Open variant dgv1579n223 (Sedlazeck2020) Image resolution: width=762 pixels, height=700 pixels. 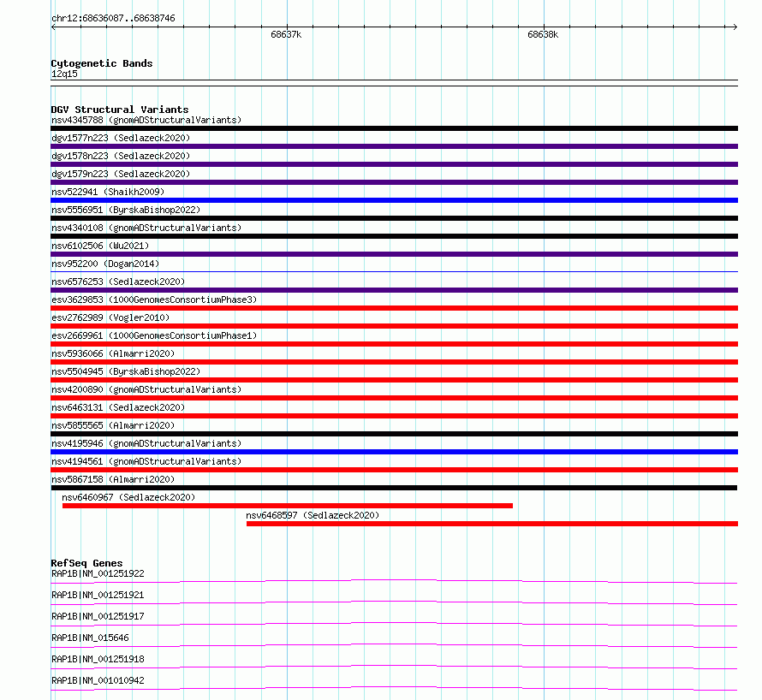[121, 174]
